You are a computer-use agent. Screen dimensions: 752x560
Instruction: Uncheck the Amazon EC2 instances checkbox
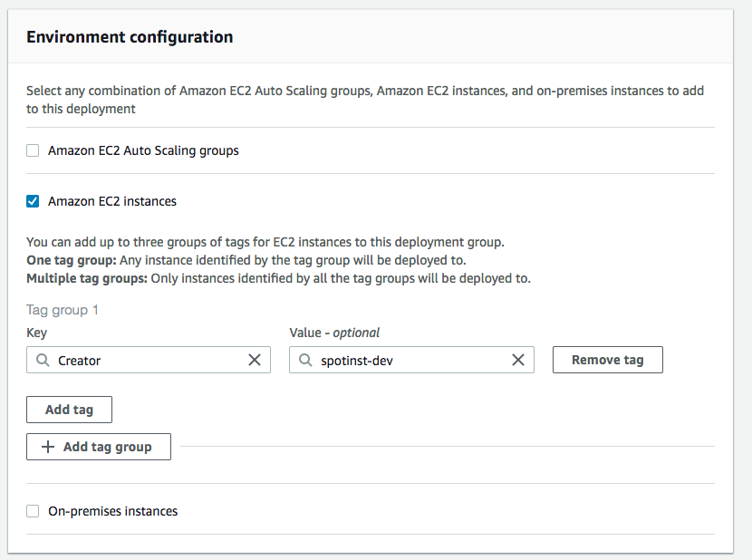coord(33,201)
